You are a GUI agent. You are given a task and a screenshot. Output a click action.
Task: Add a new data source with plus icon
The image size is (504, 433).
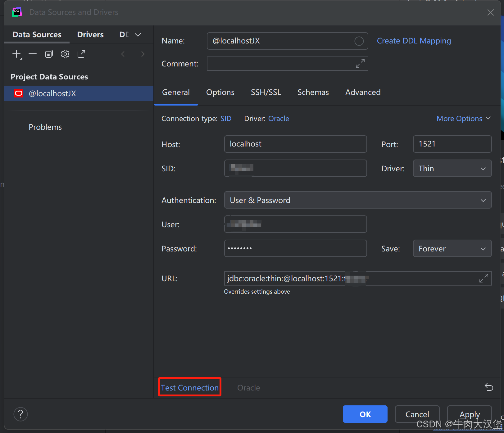[17, 54]
